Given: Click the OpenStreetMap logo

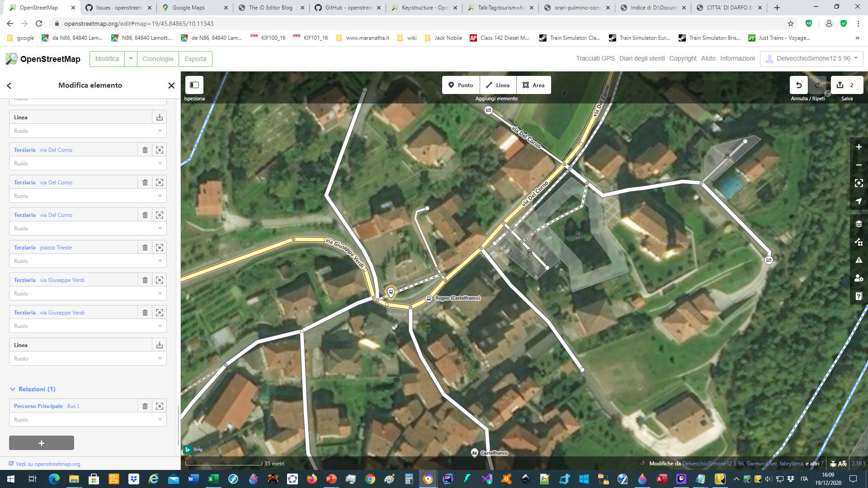Looking at the screenshot, I should (42, 59).
